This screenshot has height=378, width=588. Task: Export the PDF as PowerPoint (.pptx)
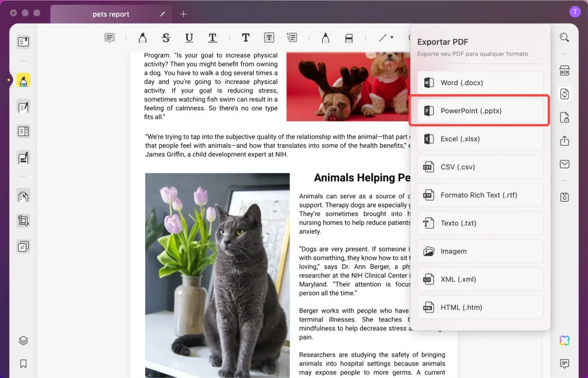(x=480, y=110)
